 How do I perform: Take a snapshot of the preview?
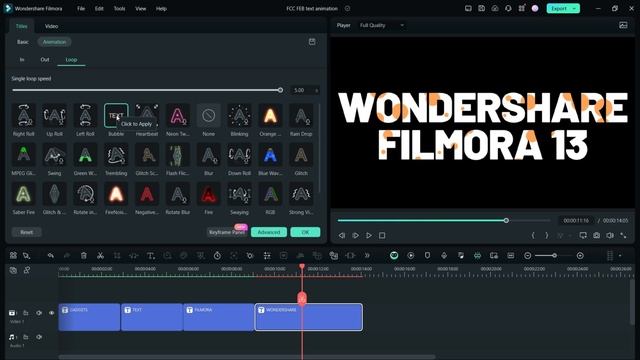596,236
